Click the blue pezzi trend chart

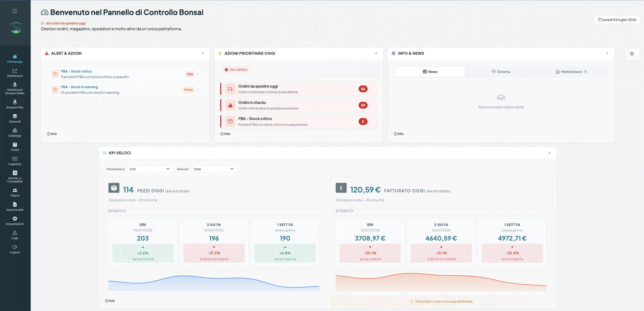click(x=214, y=283)
